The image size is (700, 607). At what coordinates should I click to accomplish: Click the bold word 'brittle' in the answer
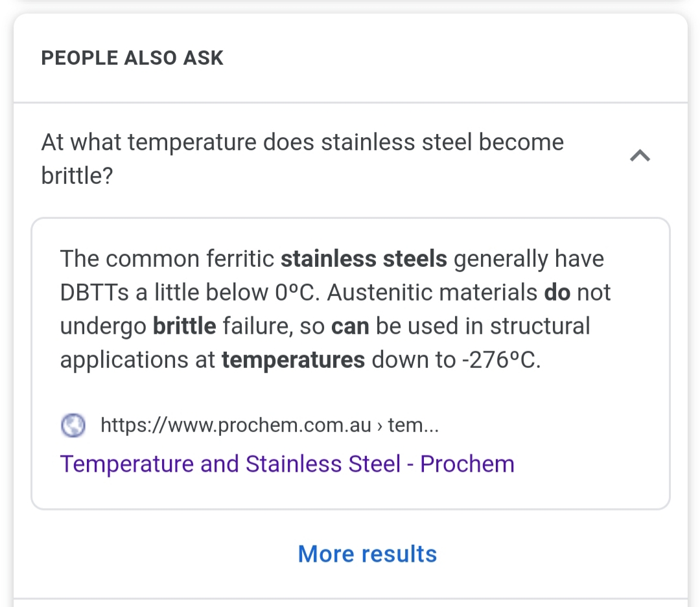(x=184, y=326)
